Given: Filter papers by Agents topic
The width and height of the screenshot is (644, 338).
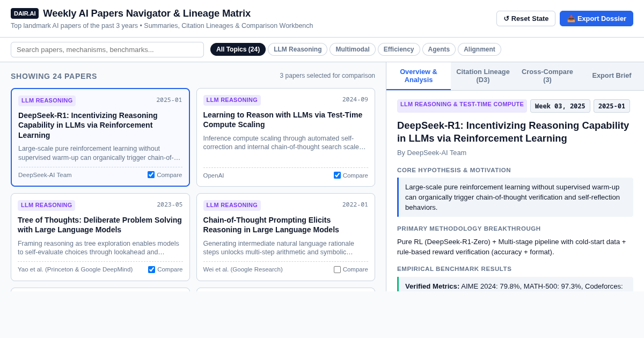Looking at the screenshot, I should [x=439, y=49].
